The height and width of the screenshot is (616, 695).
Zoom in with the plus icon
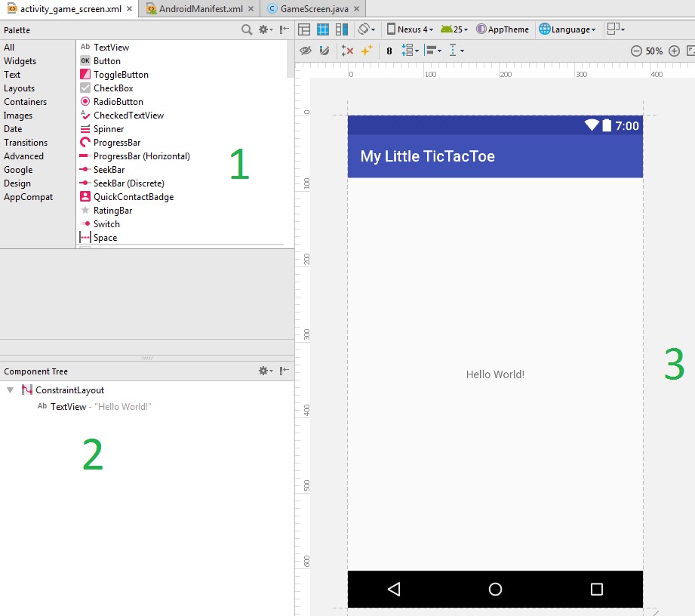pos(674,51)
